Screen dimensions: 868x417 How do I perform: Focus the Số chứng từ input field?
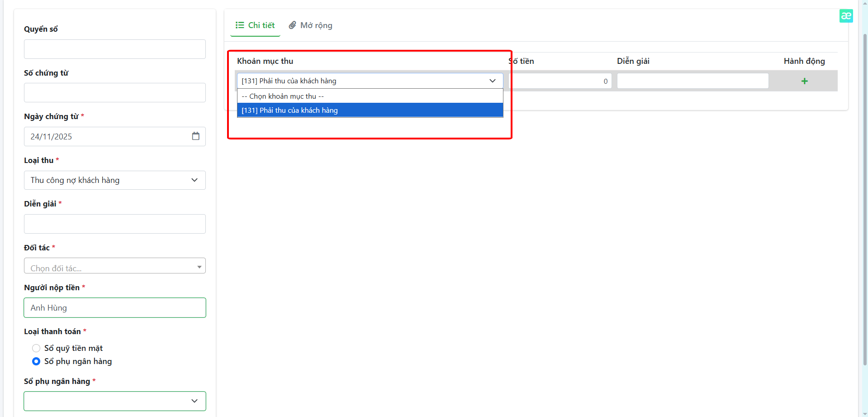114,93
